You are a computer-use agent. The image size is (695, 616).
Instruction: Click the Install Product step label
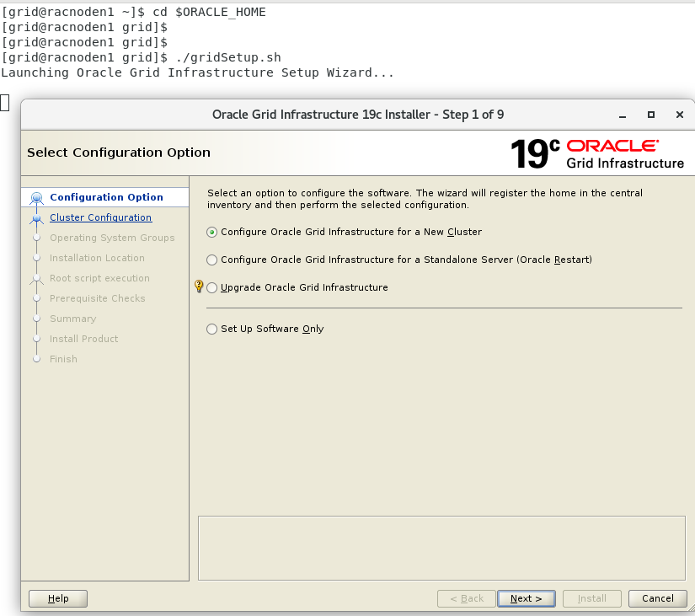83,339
